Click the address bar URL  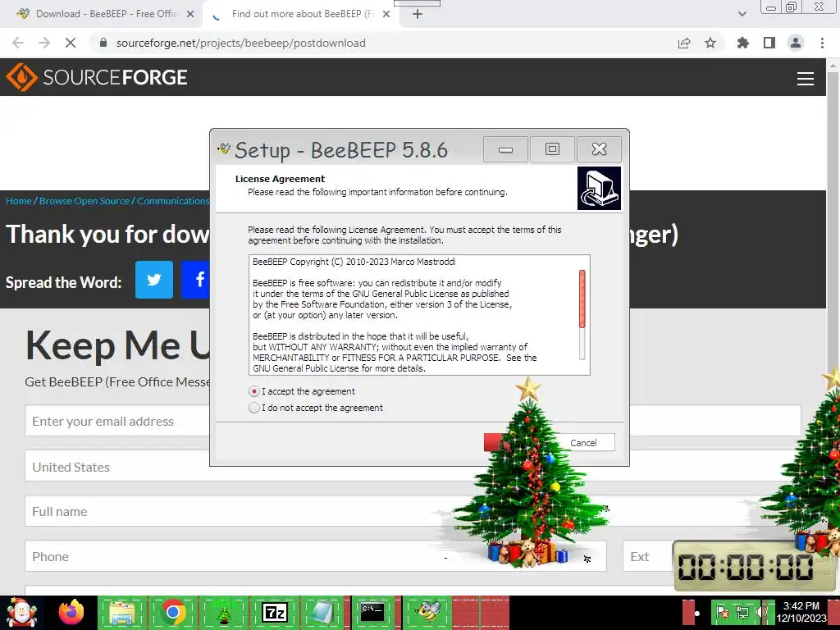(x=240, y=43)
